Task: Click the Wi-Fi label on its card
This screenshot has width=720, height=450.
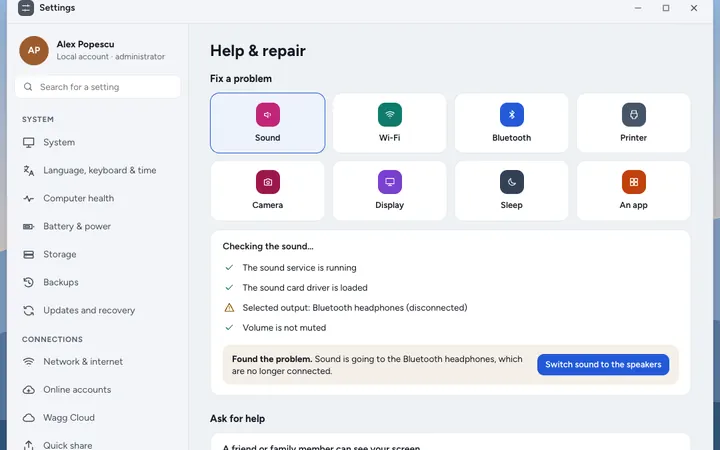Action: 389,138
